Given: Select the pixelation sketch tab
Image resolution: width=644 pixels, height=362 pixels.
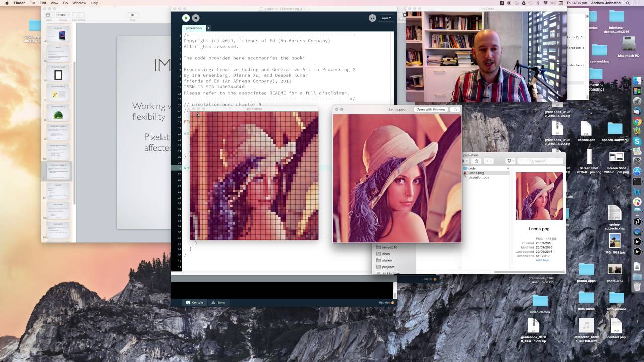Looking at the screenshot, I should coord(194,28).
